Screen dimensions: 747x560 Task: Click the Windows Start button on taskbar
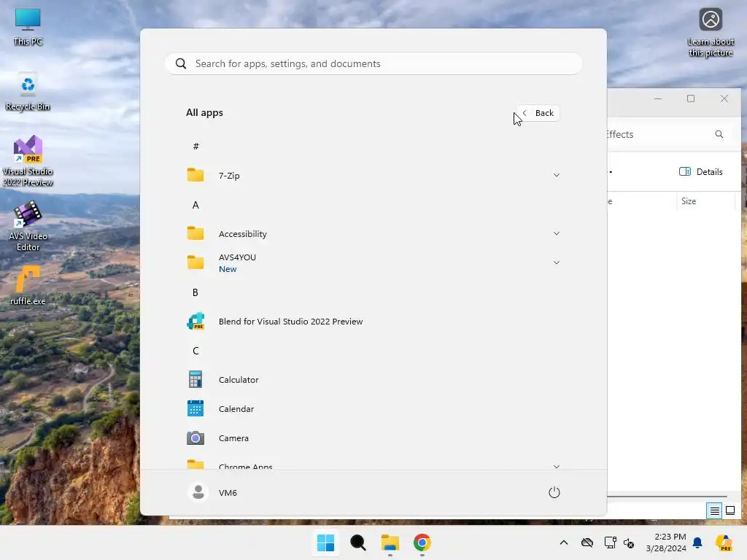coord(326,542)
